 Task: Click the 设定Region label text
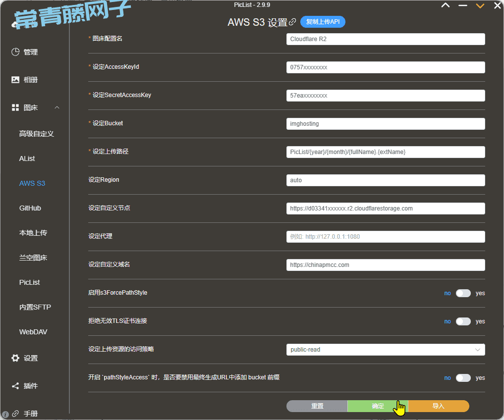[x=104, y=180]
